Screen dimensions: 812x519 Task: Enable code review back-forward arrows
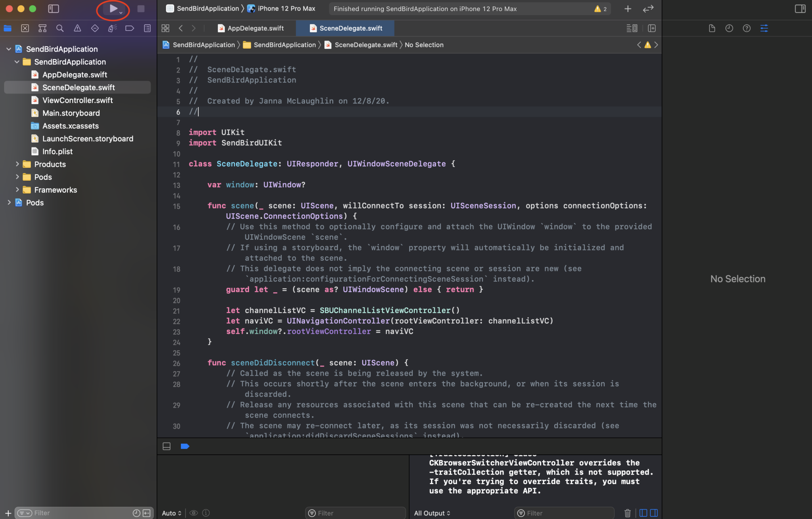(648, 9)
